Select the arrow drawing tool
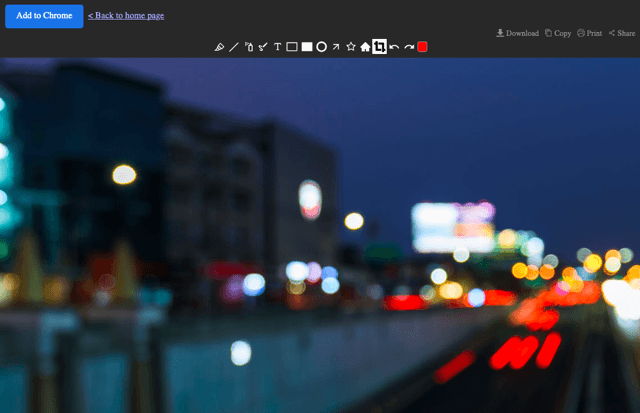The width and height of the screenshot is (640, 413). (336, 47)
